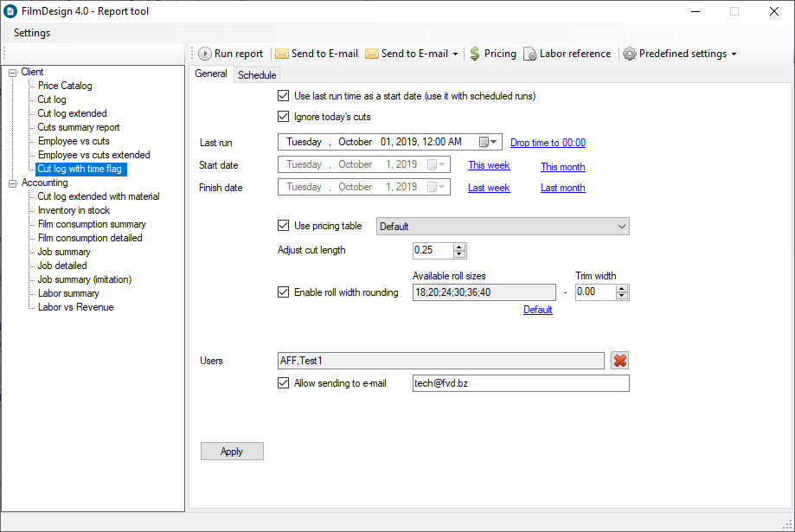Open Pricing via the dollar sign icon
This screenshot has height=532, width=795.
click(x=474, y=54)
